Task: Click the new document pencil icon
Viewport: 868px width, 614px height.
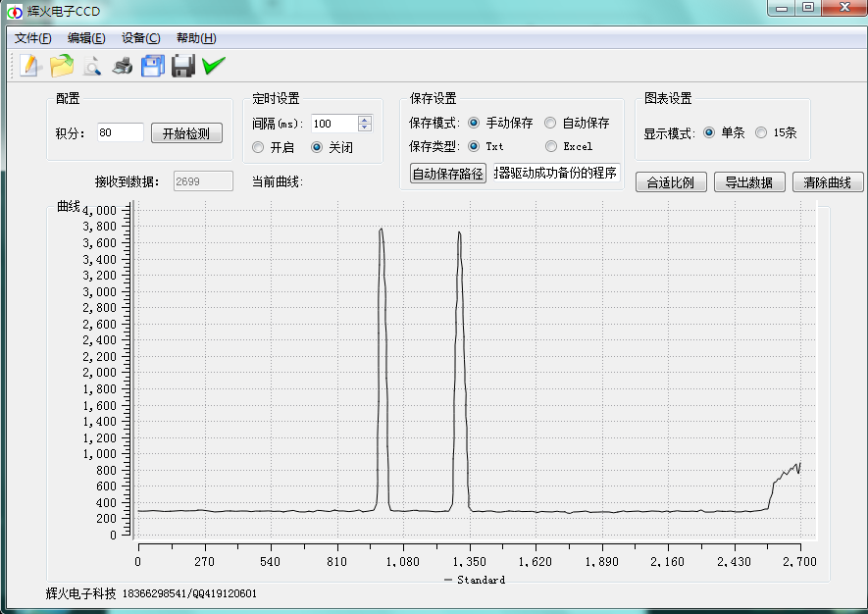Action: tap(29, 66)
